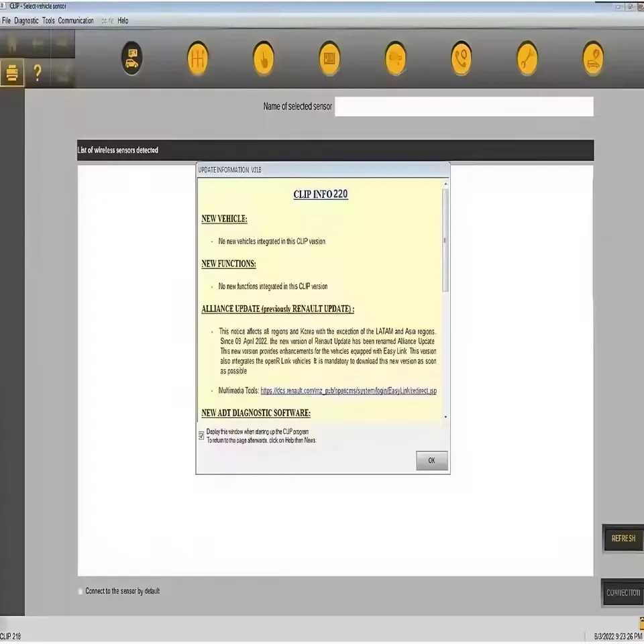Click the question mark help icon
Screen dimensions: 644x644
[x=37, y=73]
